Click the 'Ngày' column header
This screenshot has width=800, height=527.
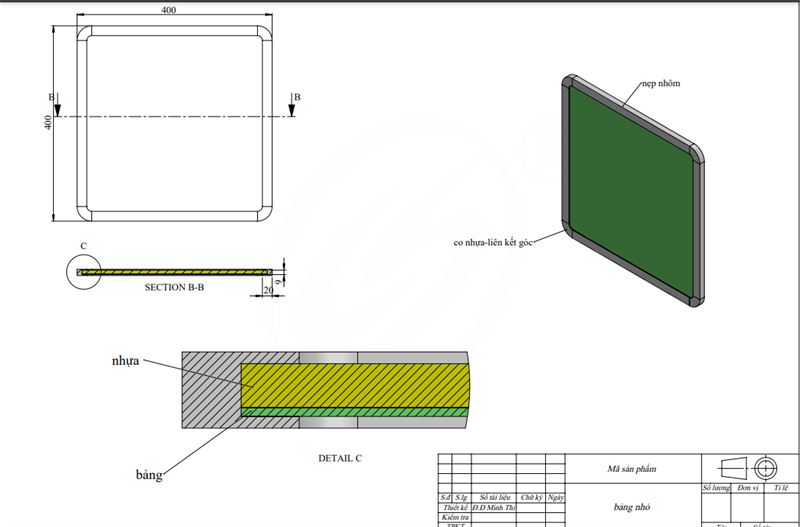tap(556, 497)
